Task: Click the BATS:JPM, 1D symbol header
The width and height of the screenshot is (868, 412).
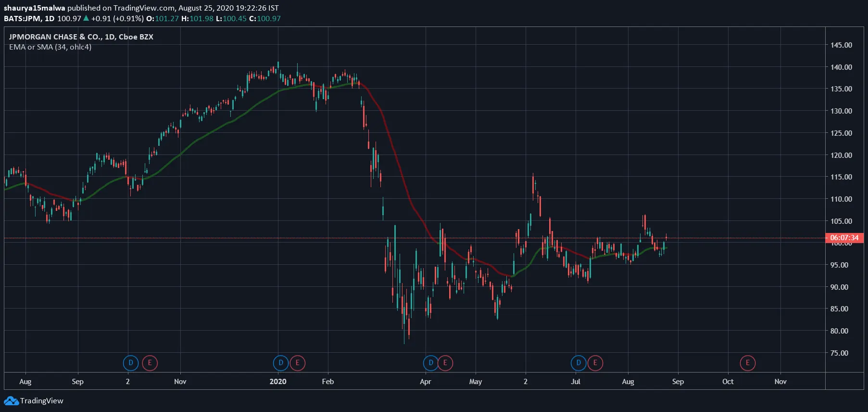Action: pyautogui.click(x=29, y=18)
